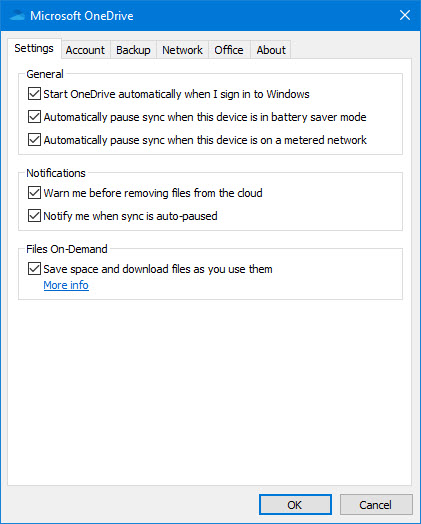Toggle pause sync on metered network

coord(34,140)
